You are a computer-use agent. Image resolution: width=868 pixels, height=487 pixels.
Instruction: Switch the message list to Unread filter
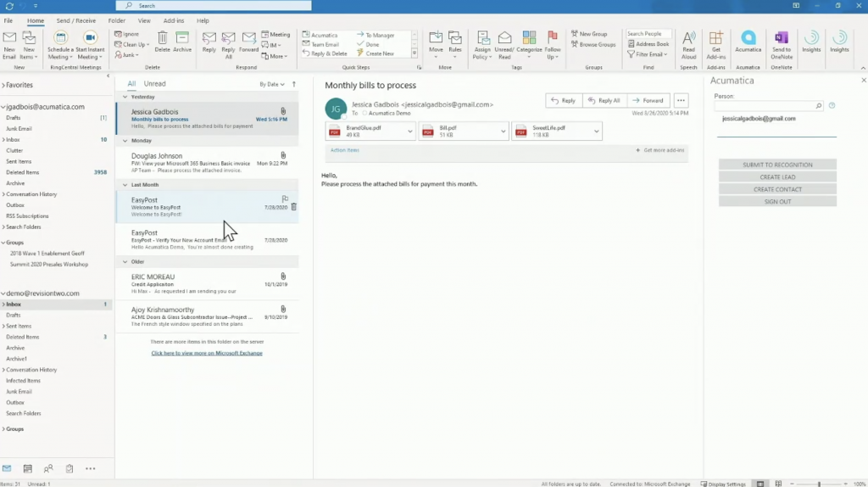(154, 84)
